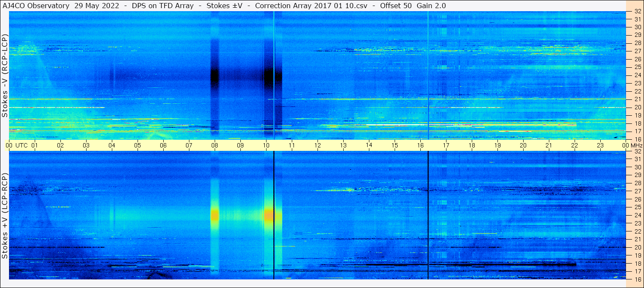The width and height of the screenshot is (644, 288).
Task: Click the "06" hour label on time axis
Action: point(163,145)
